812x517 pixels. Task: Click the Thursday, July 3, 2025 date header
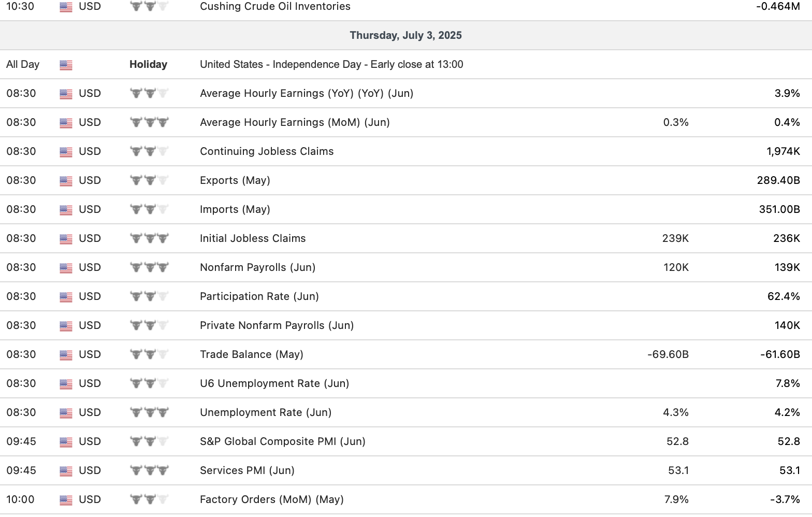(405, 35)
